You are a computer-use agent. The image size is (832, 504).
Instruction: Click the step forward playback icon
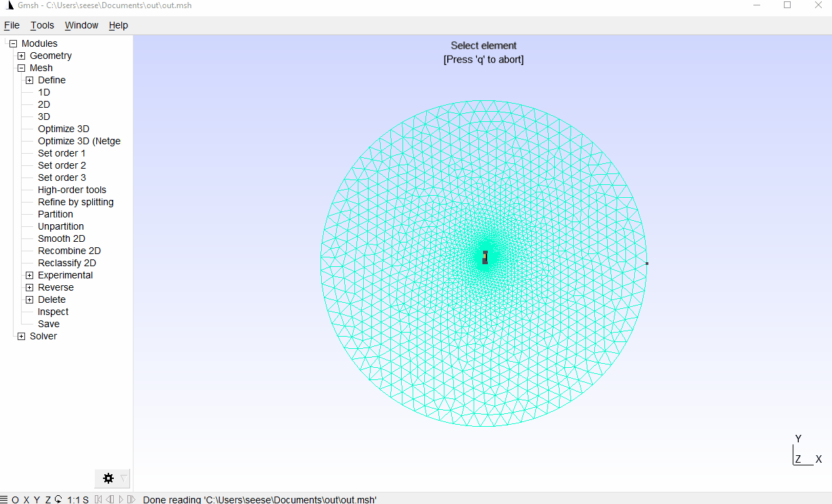[131, 500]
